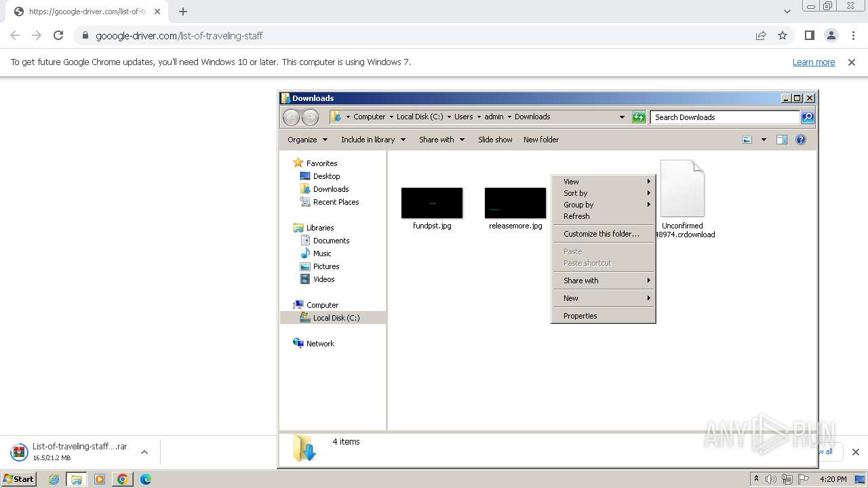Viewport: 868px width, 488px height.
Task: Expand the New submenu
Action: click(x=604, y=298)
